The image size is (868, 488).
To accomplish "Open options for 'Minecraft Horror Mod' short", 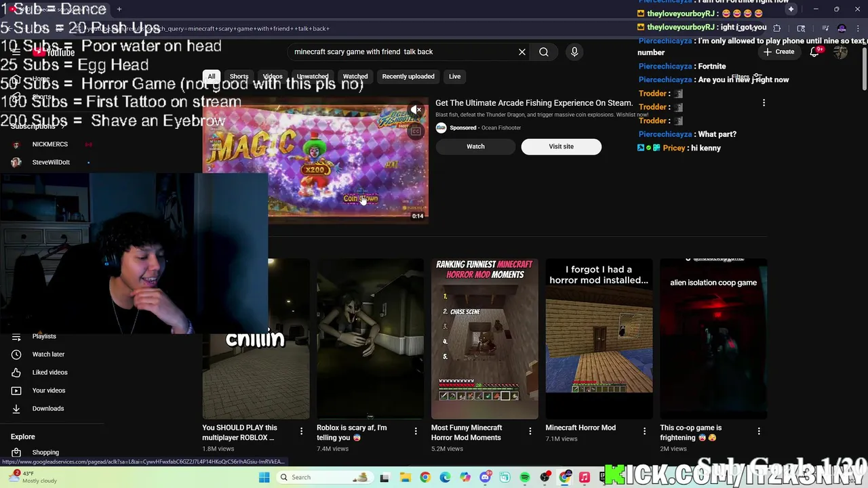I will pos(644,431).
